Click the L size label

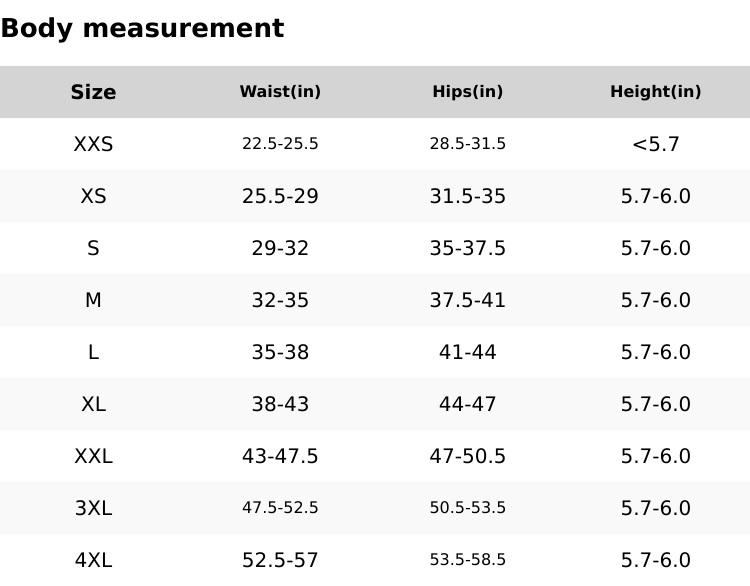[x=93, y=352]
